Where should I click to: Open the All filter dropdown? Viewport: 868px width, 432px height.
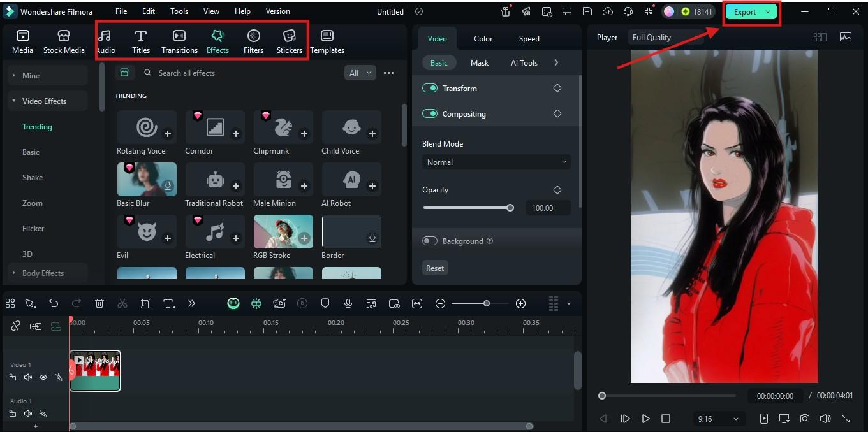pos(360,73)
